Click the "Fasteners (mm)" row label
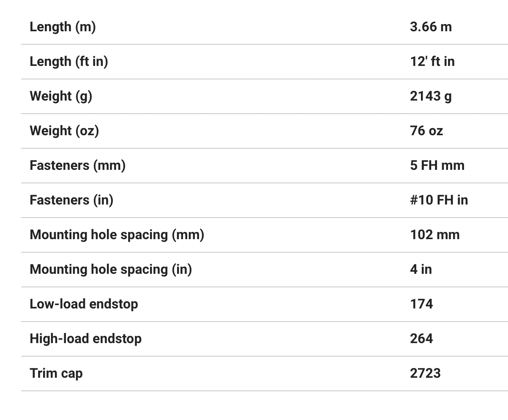 point(77,165)
